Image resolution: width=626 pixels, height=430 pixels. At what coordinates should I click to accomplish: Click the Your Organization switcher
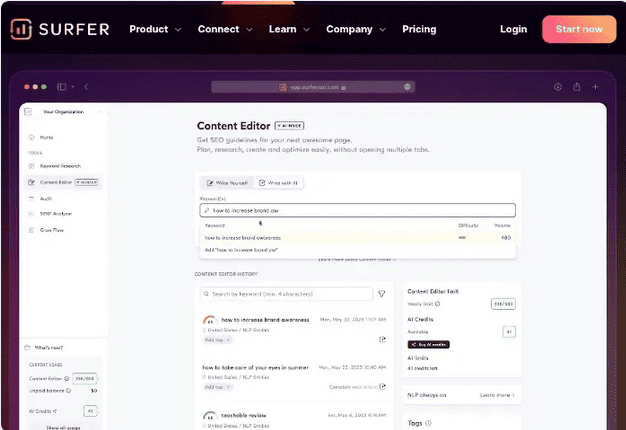(63, 112)
